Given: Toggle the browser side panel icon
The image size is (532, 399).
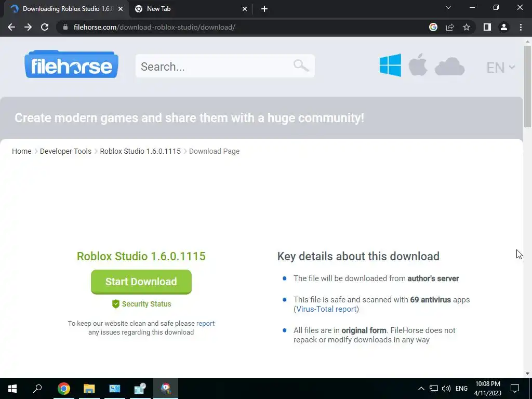Looking at the screenshot, I should 487,27.
